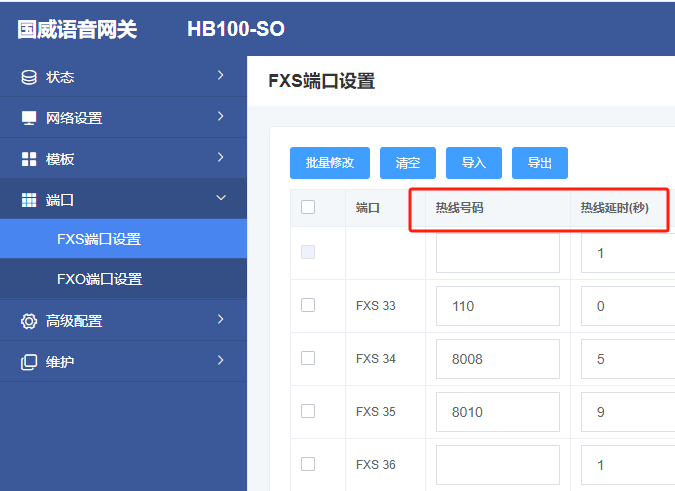This screenshot has height=491, width=675.
Task: Open the 高级配置 sidebar menu
Action: tap(123, 321)
